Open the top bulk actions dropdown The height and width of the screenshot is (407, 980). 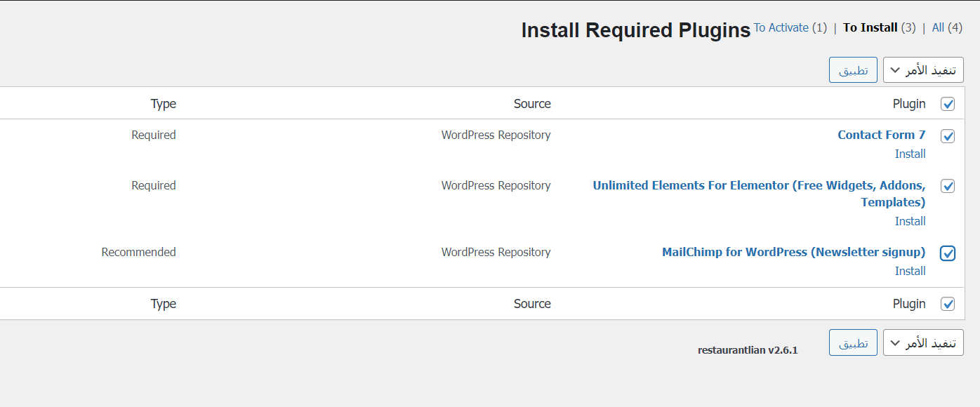click(x=923, y=70)
